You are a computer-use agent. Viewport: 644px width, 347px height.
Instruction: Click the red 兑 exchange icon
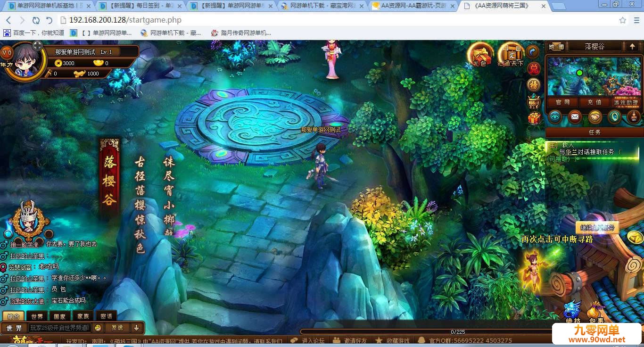(x=533, y=69)
